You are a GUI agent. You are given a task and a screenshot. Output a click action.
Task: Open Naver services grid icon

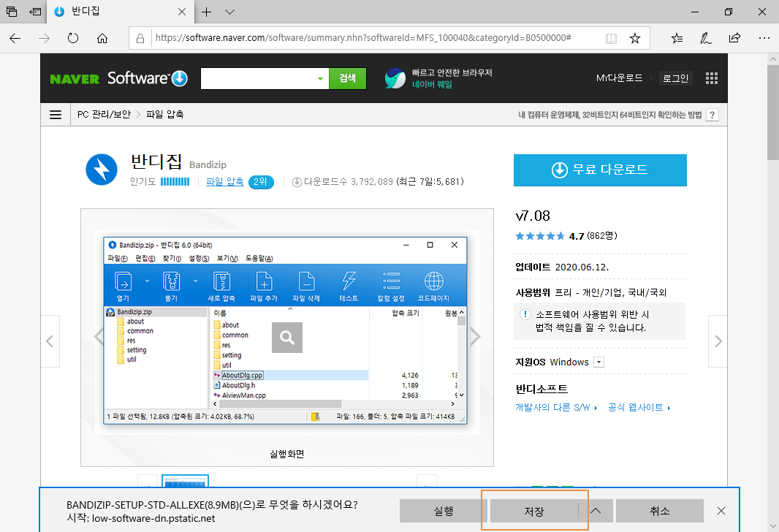pyautogui.click(x=712, y=78)
